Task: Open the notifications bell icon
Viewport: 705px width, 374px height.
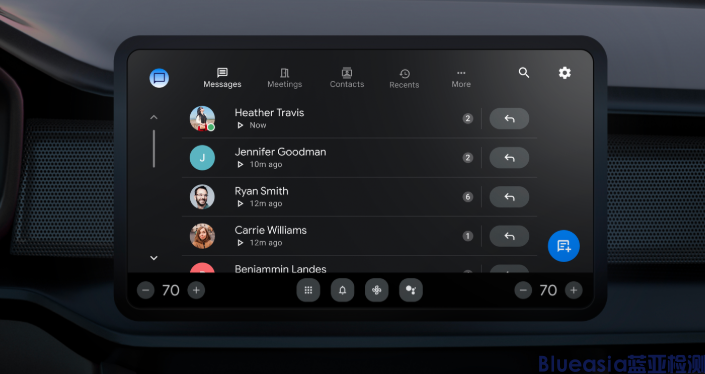Action: [343, 290]
